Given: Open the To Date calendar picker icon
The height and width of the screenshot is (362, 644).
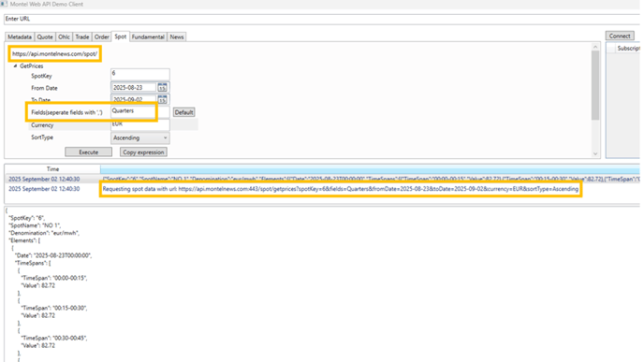Looking at the screenshot, I should click(x=162, y=99).
